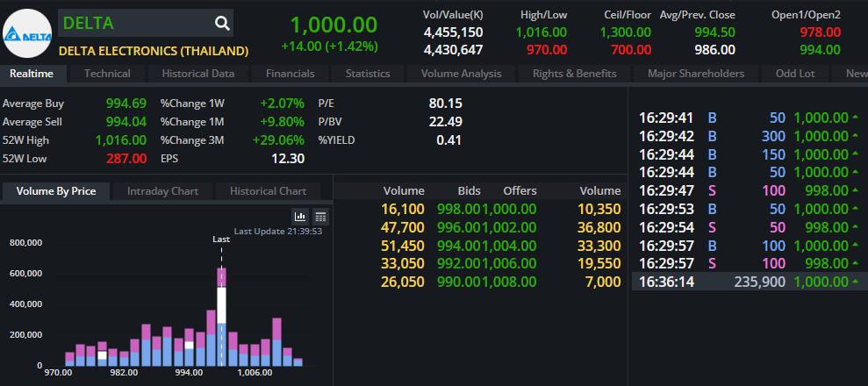Click the P/BV value 22.49
The image size is (868, 386).
445,122
